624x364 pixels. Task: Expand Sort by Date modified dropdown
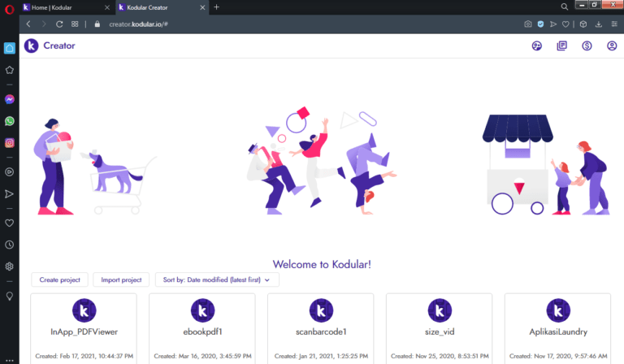[x=217, y=279]
